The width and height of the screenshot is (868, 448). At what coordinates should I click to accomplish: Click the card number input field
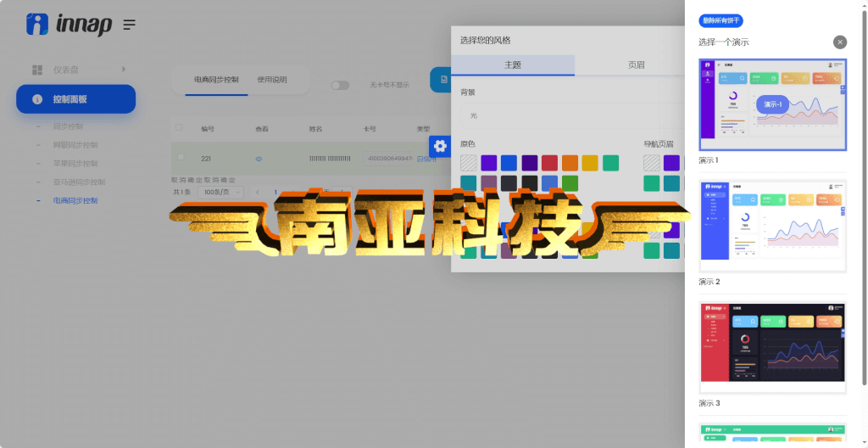[x=388, y=159]
